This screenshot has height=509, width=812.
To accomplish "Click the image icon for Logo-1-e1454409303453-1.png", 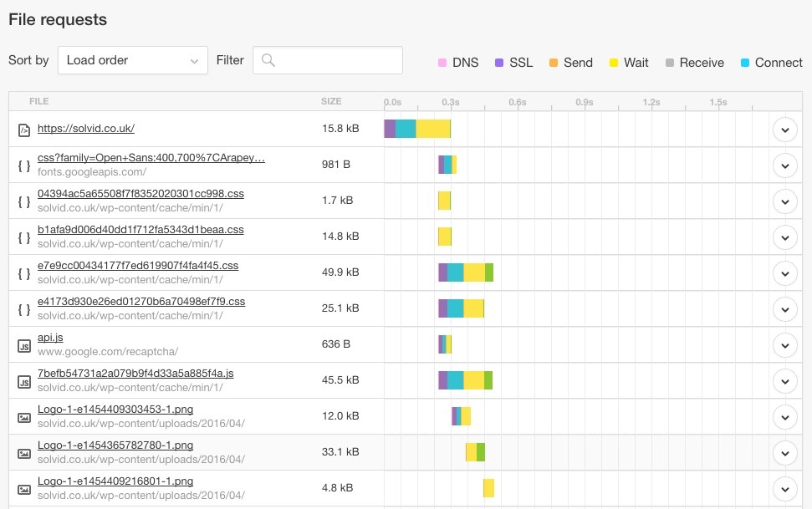I will tap(23, 417).
